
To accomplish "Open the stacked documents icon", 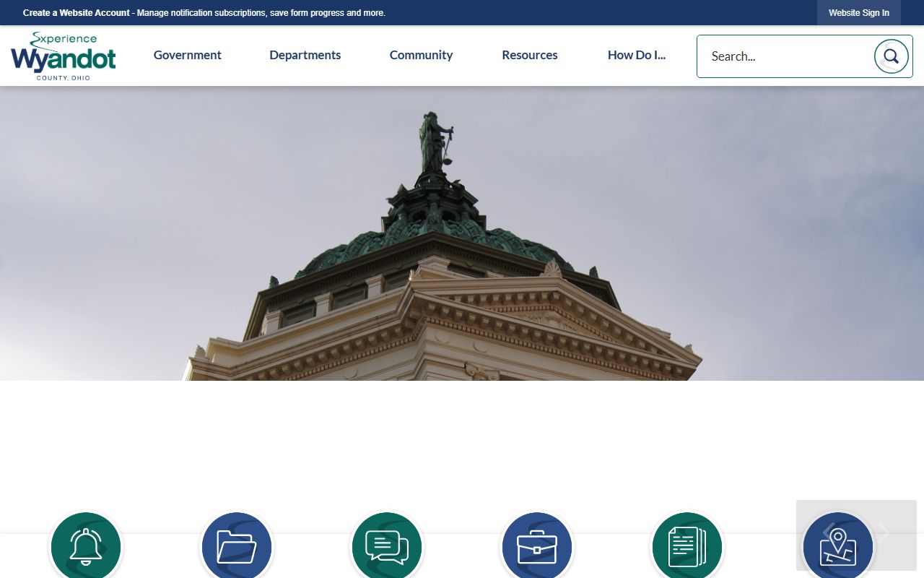I will point(687,547).
